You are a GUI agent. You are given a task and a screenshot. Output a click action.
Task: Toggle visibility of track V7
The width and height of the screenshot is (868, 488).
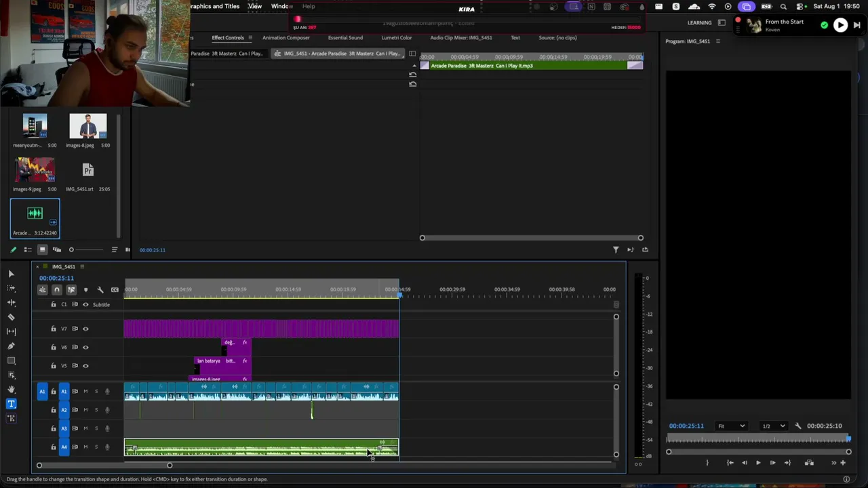tap(85, 329)
